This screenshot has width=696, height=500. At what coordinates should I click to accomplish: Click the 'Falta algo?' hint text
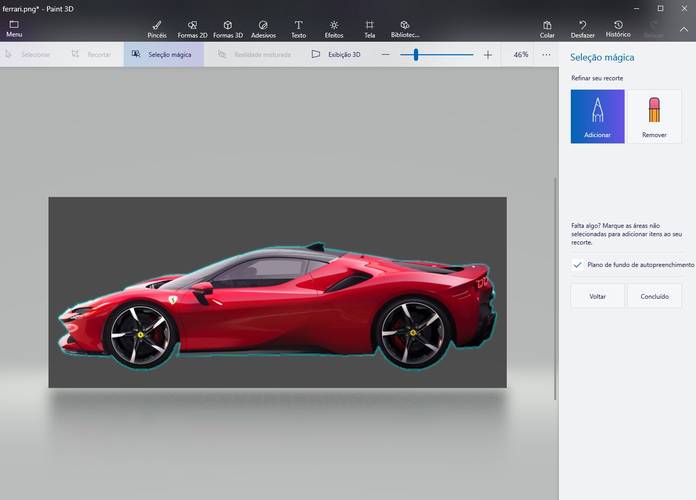[626, 234]
